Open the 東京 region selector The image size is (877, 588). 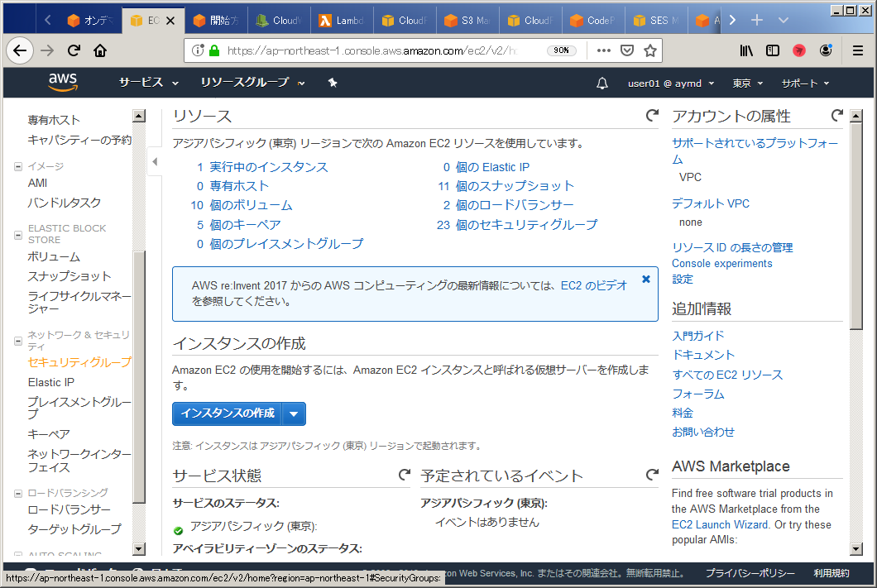pyautogui.click(x=747, y=84)
